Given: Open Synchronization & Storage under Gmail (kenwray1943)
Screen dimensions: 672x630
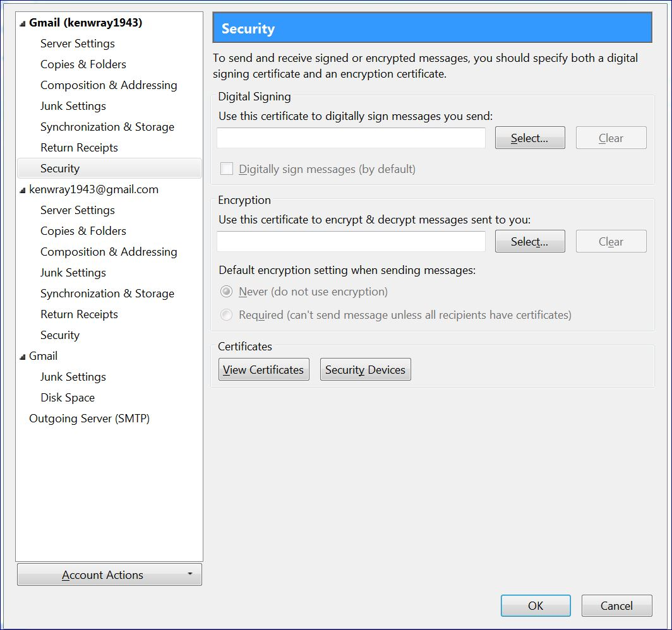Looking at the screenshot, I should tap(107, 127).
